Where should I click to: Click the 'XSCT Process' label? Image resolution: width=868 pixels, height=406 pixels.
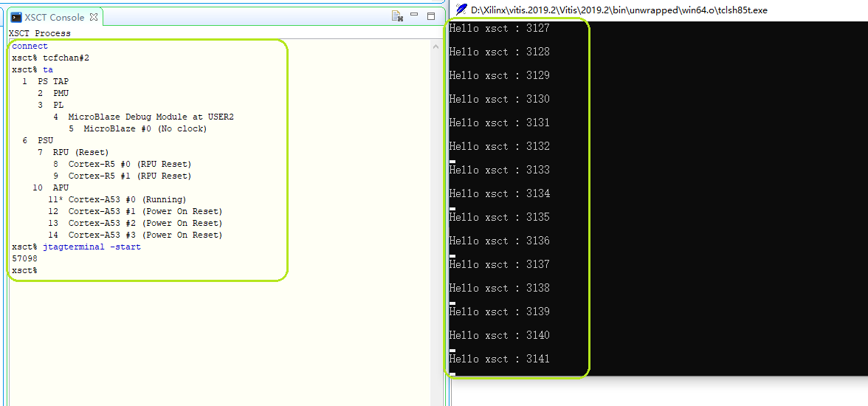pos(40,33)
